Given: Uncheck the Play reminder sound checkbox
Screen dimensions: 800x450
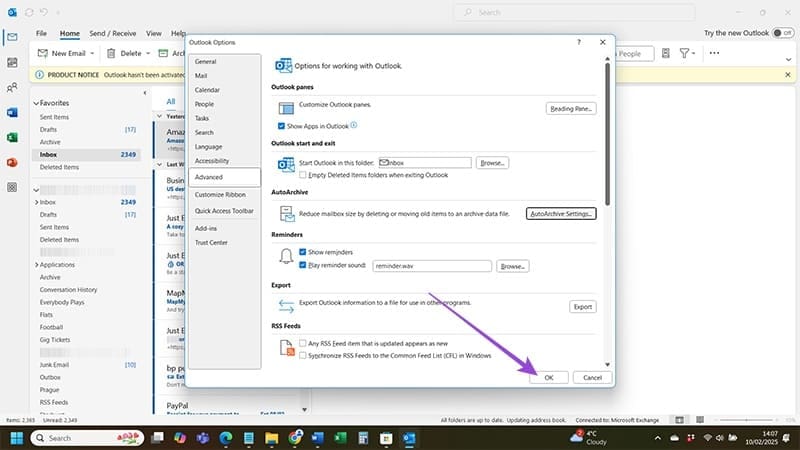Looking at the screenshot, I should [x=303, y=265].
